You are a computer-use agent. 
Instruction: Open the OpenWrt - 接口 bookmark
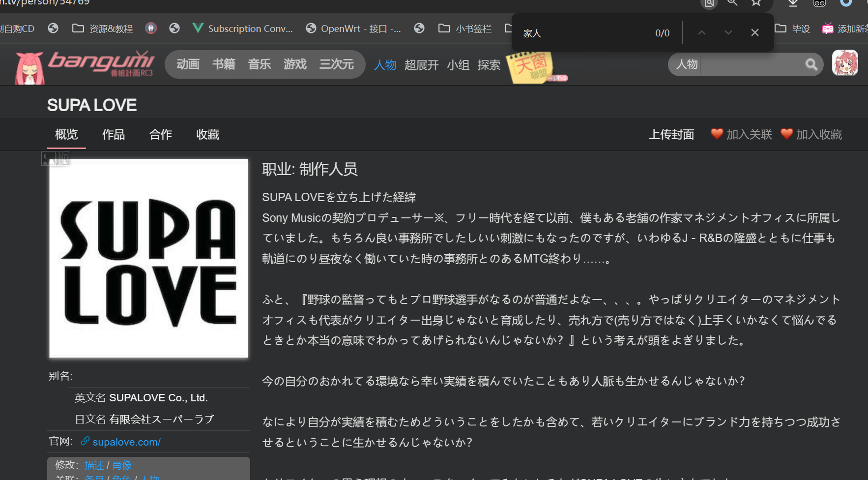(x=353, y=29)
